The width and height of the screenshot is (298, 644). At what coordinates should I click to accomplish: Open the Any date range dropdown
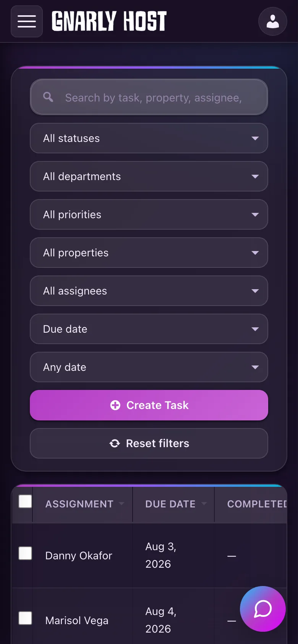point(149,367)
